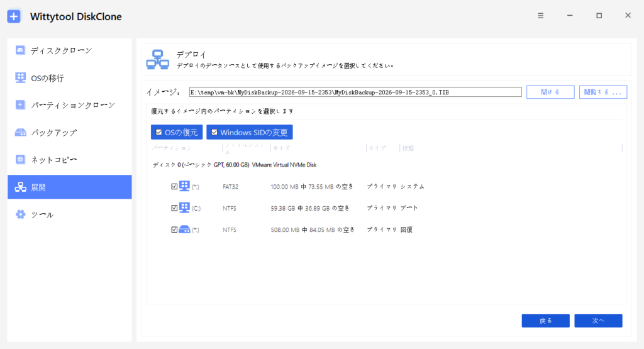Toggle the OSの復元 checkbox

pos(159,132)
